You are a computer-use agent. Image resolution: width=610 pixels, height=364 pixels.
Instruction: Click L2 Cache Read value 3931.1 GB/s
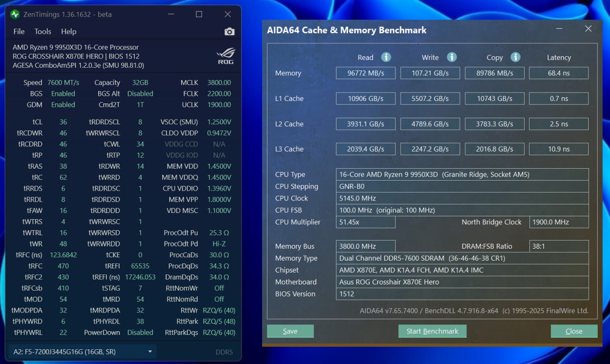[x=366, y=124]
